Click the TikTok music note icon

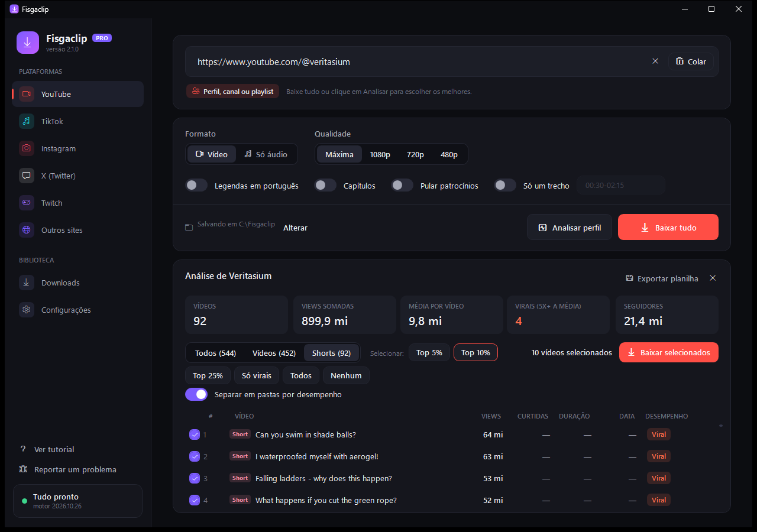click(x=27, y=121)
